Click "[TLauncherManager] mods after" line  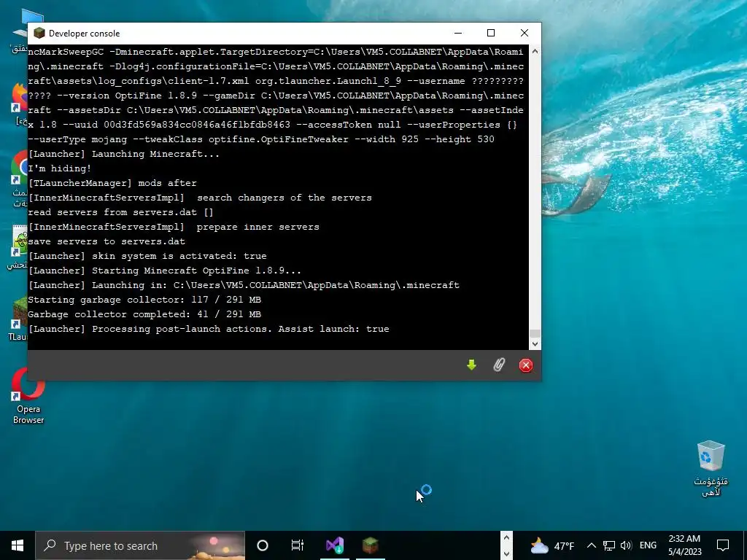tap(112, 183)
